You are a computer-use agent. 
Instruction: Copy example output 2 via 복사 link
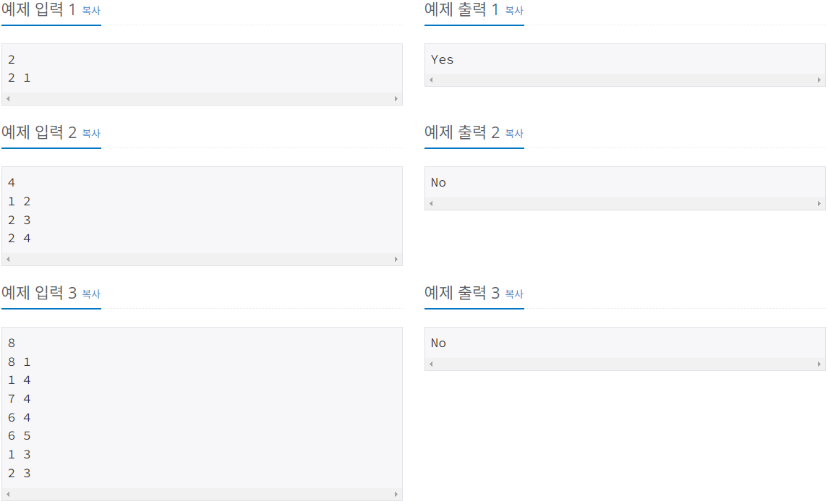pyautogui.click(x=514, y=134)
